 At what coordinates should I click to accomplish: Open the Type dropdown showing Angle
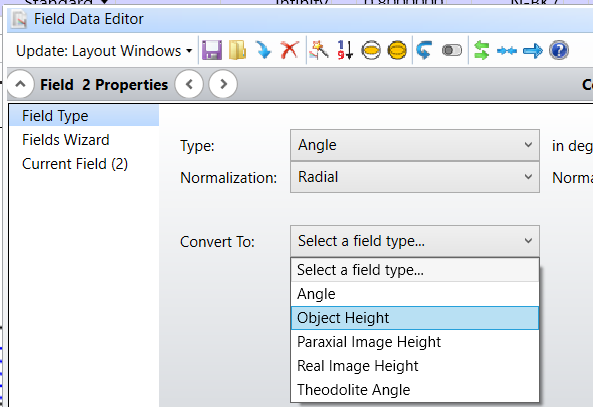point(414,145)
